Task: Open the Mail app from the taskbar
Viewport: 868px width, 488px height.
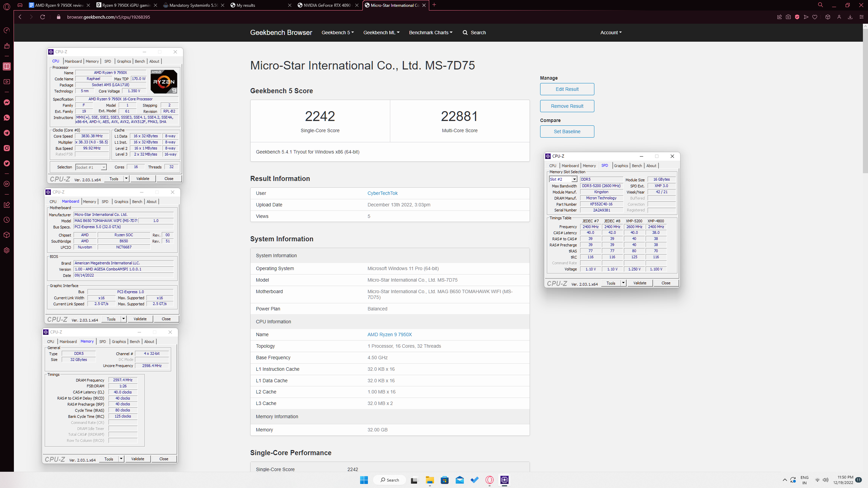Action: click(x=460, y=480)
